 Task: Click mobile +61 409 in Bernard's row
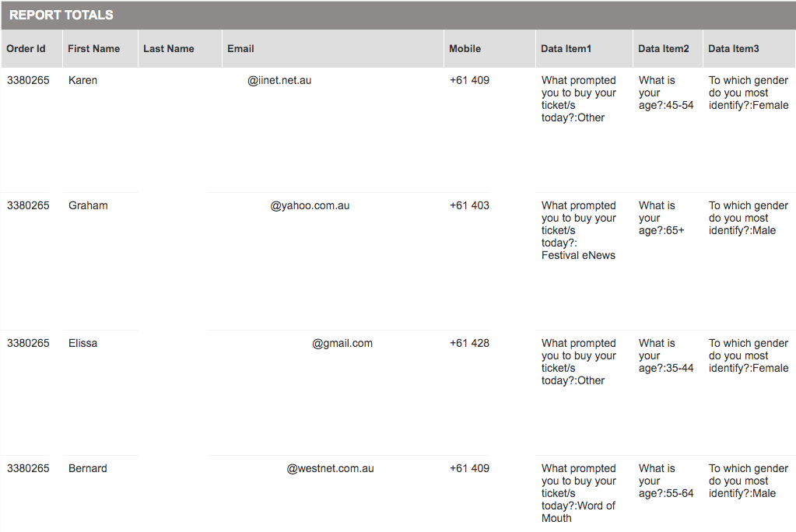pos(469,468)
